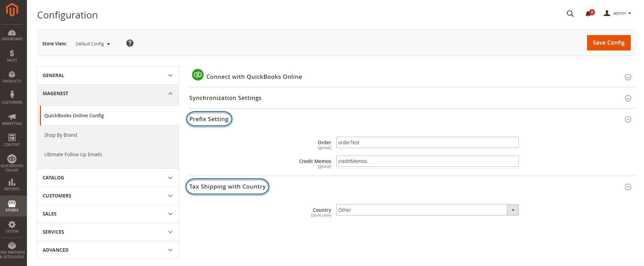
Task: Open QuickBooks Online in the sidebar
Action: [x=12, y=163]
